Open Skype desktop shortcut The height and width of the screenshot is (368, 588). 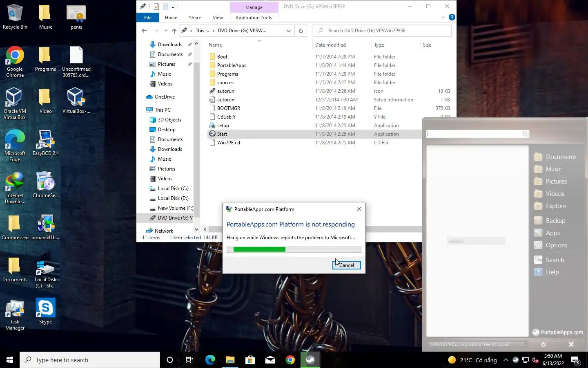(x=46, y=312)
